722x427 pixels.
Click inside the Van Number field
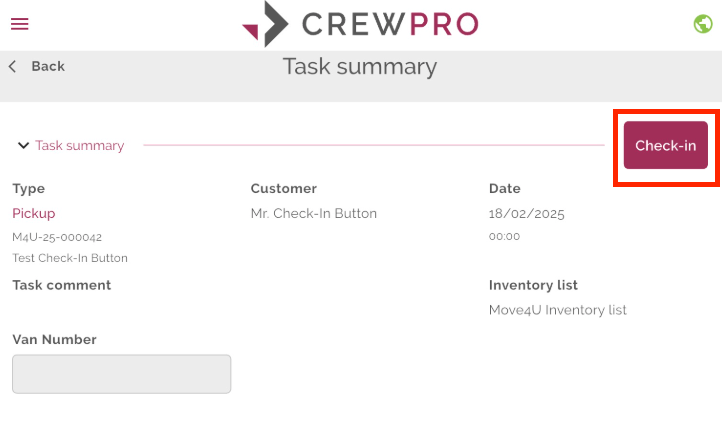(x=122, y=374)
